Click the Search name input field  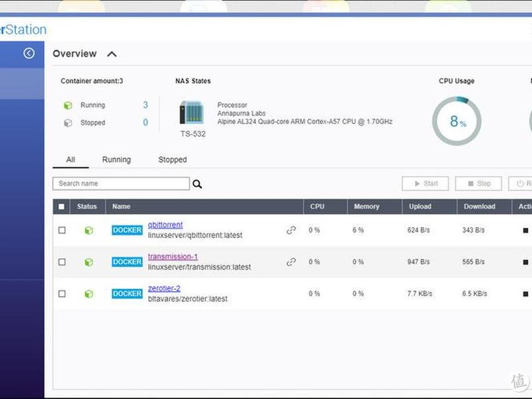[121, 184]
